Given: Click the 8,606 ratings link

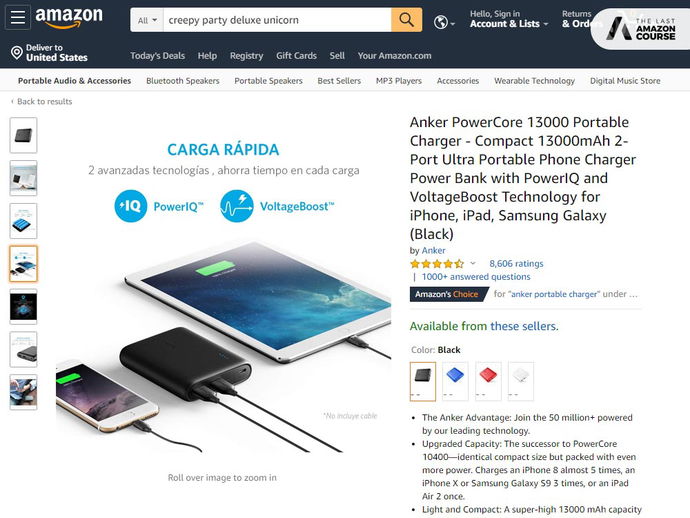Looking at the screenshot, I should tap(516, 264).
